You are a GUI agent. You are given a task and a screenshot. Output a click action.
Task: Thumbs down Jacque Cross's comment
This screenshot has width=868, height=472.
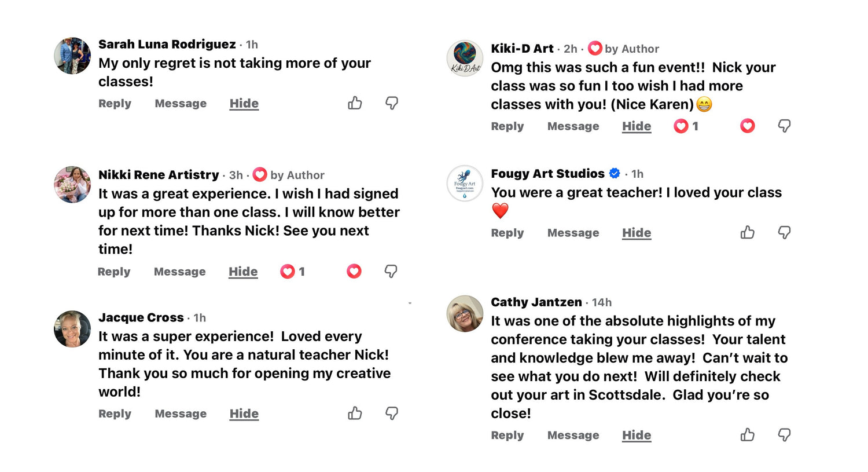click(x=392, y=414)
